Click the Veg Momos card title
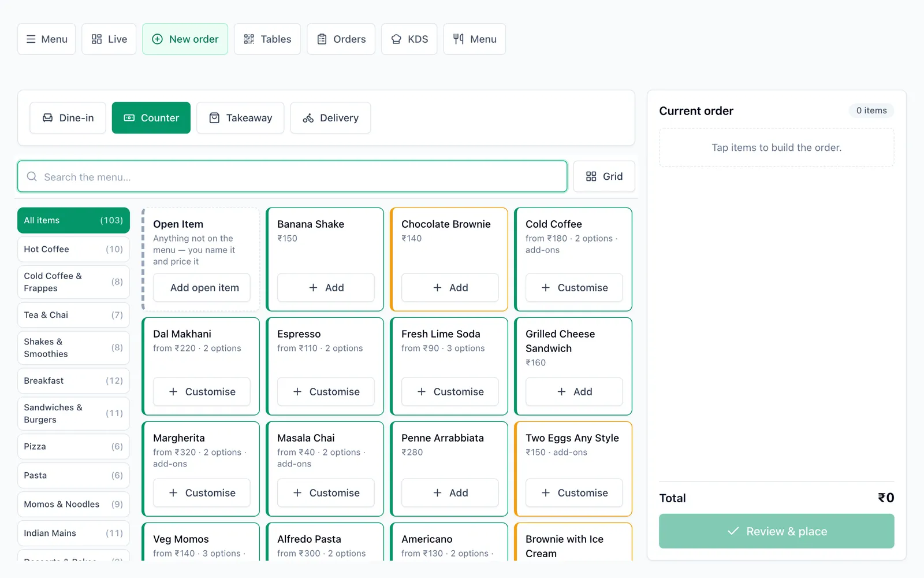 click(181, 539)
